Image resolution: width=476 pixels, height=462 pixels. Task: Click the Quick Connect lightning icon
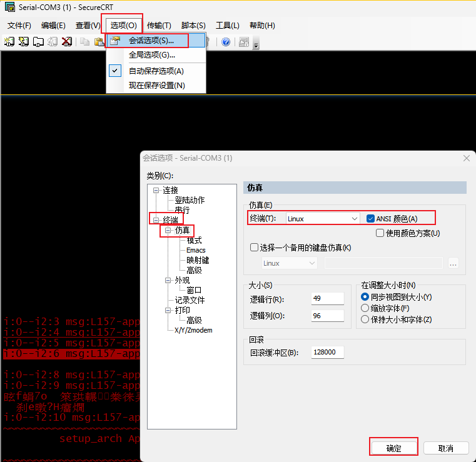[24, 41]
